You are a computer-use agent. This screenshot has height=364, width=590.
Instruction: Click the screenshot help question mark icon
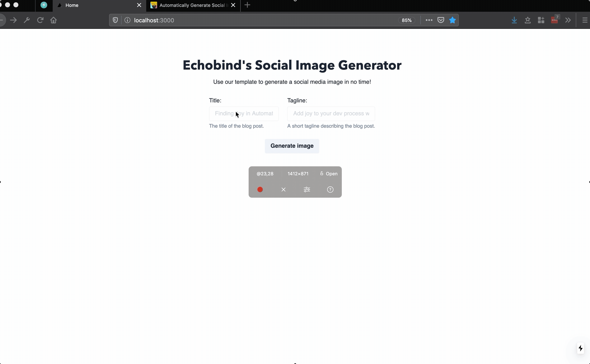pos(330,189)
